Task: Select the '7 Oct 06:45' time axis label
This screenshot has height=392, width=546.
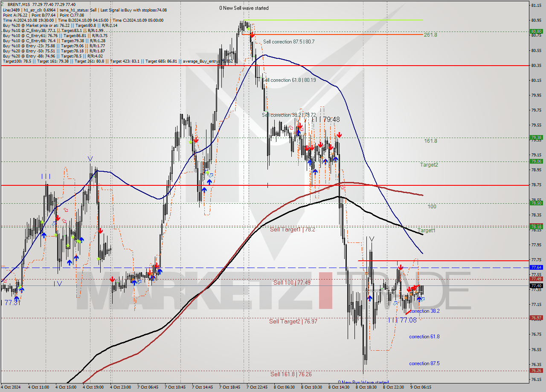Action: (148, 387)
